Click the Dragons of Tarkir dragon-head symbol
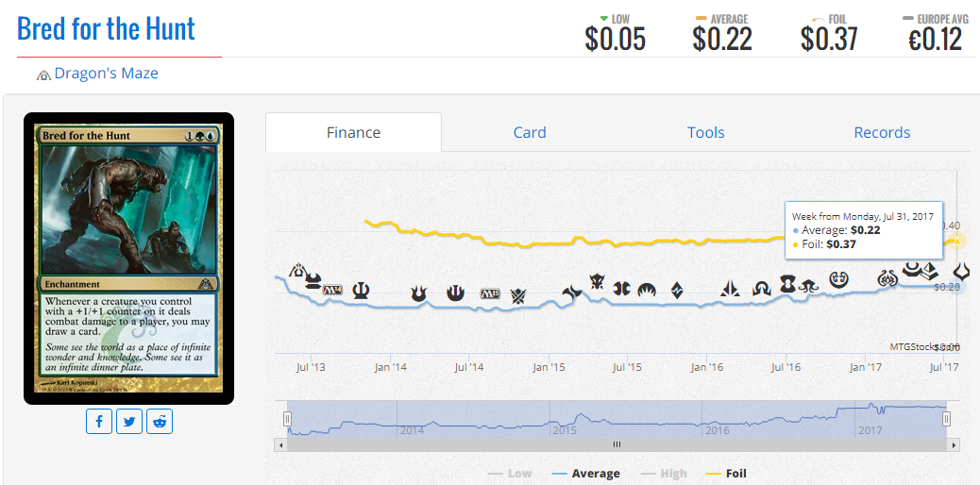 point(599,282)
